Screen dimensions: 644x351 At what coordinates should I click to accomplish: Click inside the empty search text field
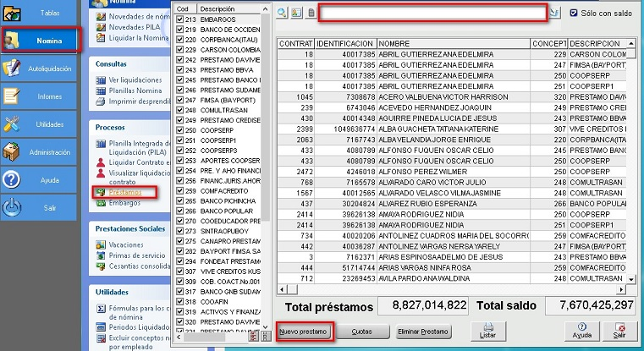[432, 13]
